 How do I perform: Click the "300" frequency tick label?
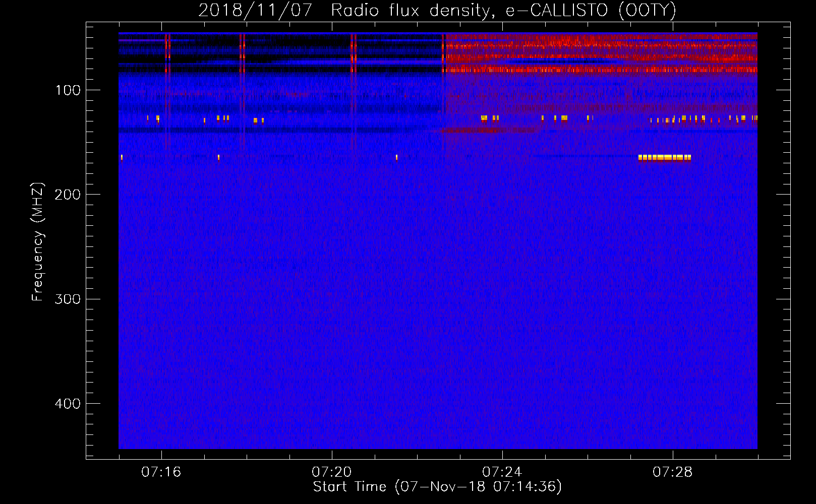coord(68,299)
